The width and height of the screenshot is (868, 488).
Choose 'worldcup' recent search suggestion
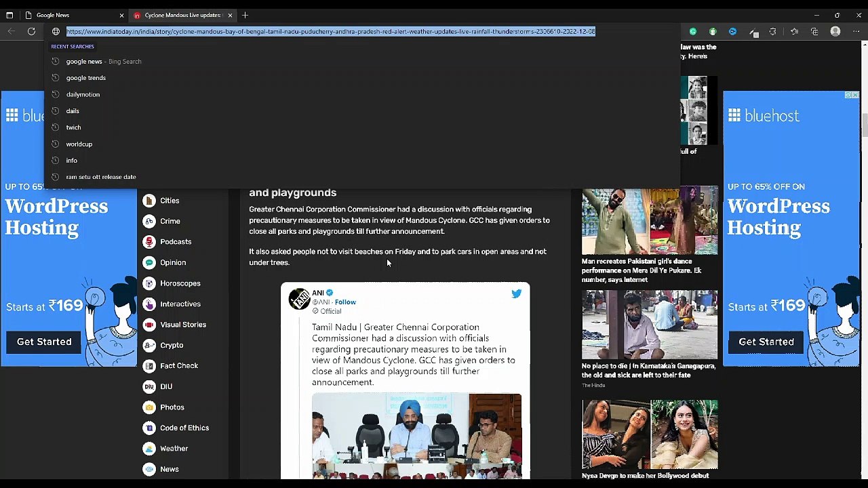362,144
